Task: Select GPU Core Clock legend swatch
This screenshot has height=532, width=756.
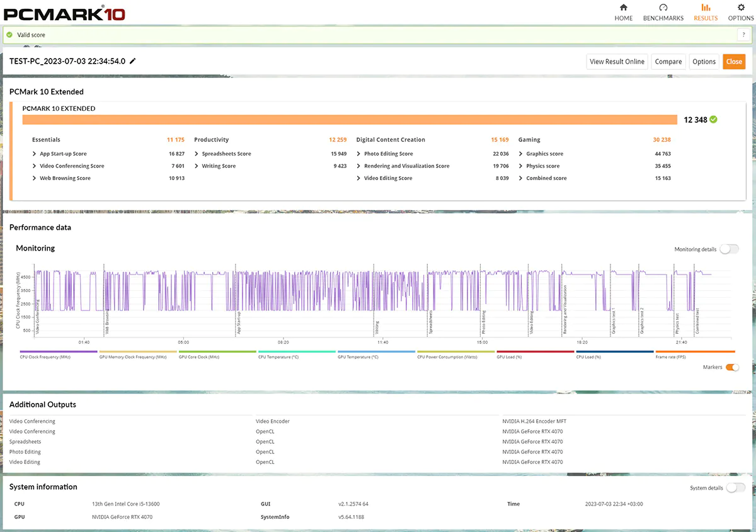Action: click(217, 352)
